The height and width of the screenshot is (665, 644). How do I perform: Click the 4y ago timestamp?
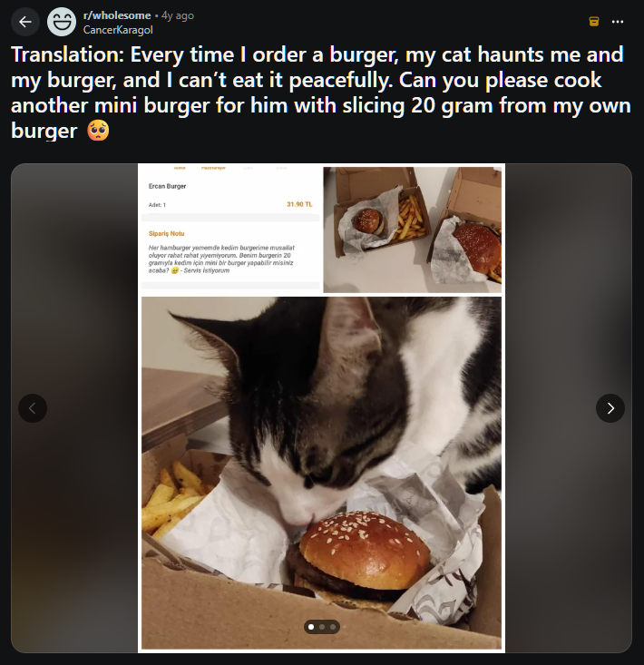[x=177, y=15]
